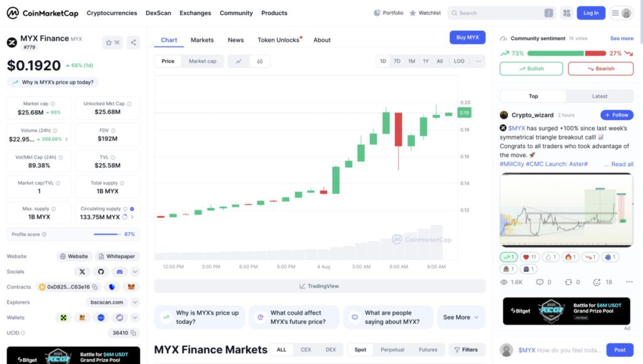This screenshot has width=643, height=364.
Task: Open the X (Twitter) social link
Action: pos(83,272)
